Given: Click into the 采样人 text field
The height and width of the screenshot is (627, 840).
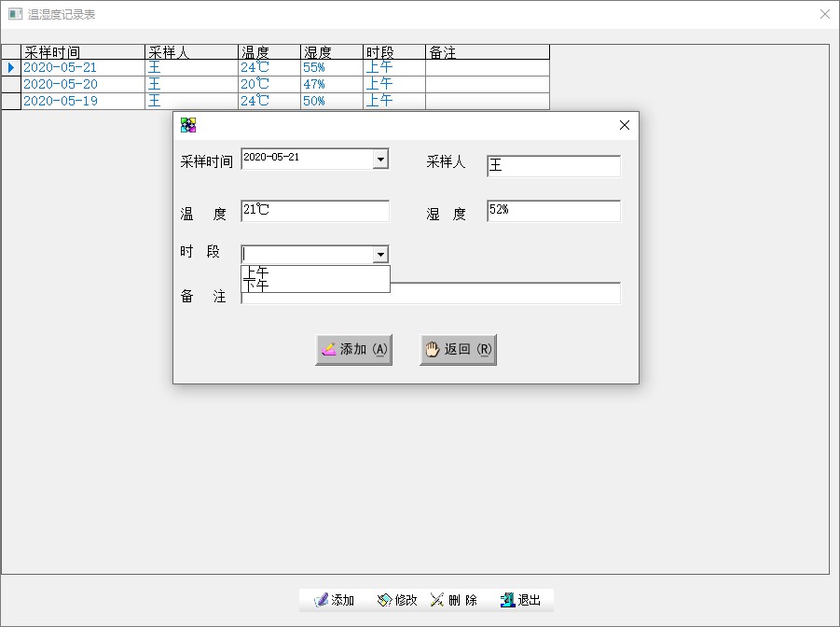Looking at the screenshot, I should pyautogui.click(x=554, y=166).
